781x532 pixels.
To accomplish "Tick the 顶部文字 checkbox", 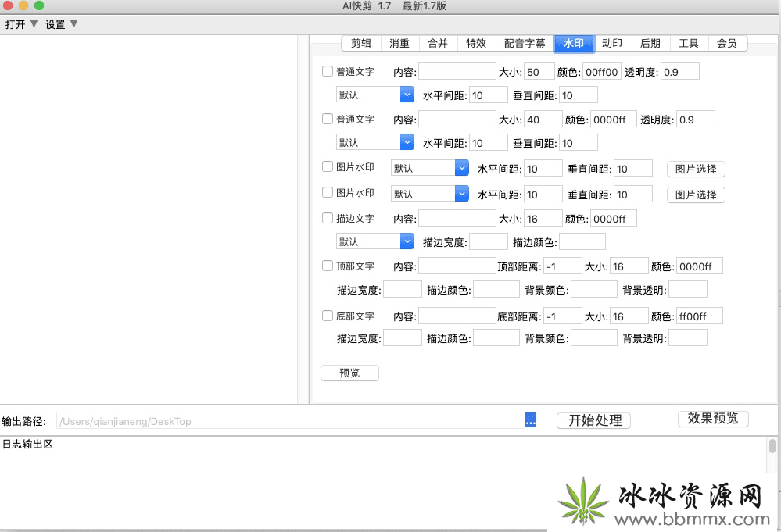I will (x=328, y=266).
